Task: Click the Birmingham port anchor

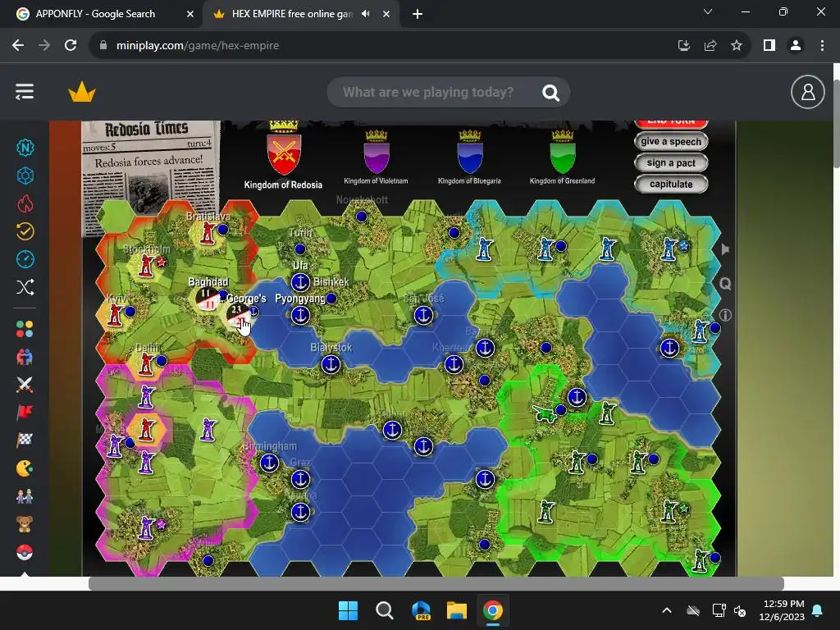Action: pyautogui.click(x=269, y=463)
